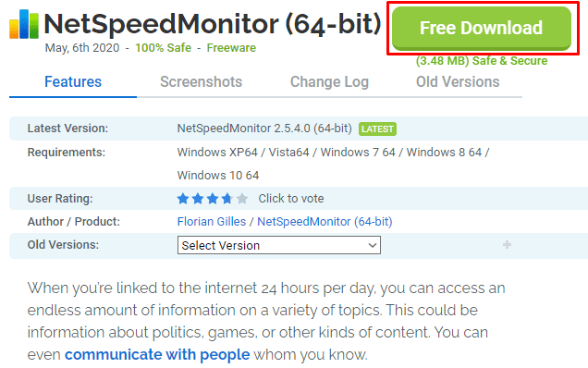Image resolution: width=588 pixels, height=368 pixels.
Task: Click the NetSpeedMonitor colorful bars logo
Action: point(24,24)
